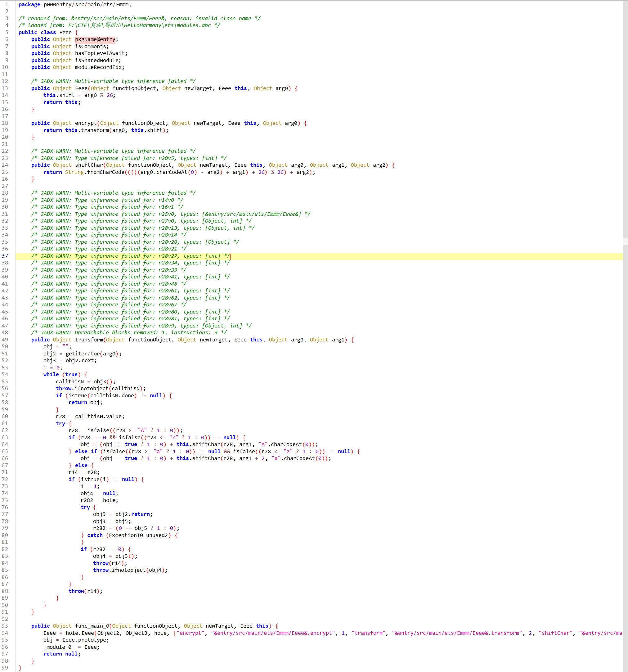Click '"a".charCodeAt(0)' on line 66
Screen dimensions: 628x672
point(300,458)
